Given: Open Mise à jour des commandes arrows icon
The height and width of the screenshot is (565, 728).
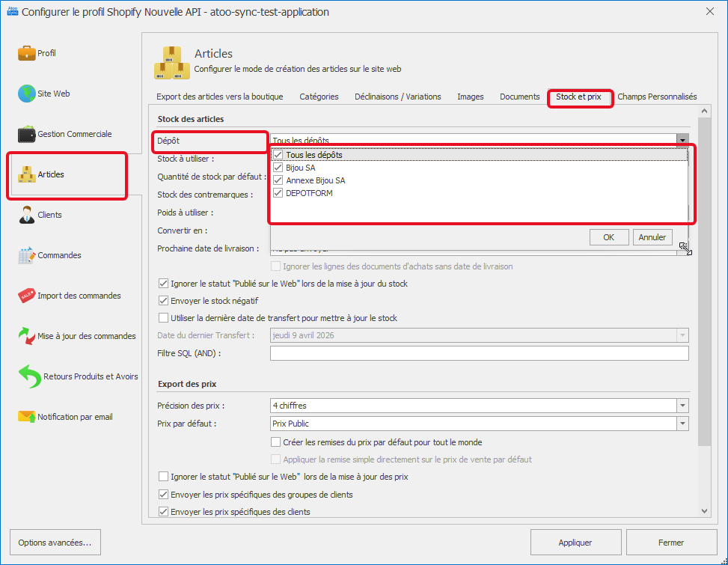Looking at the screenshot, I should (x=26, y=336).
